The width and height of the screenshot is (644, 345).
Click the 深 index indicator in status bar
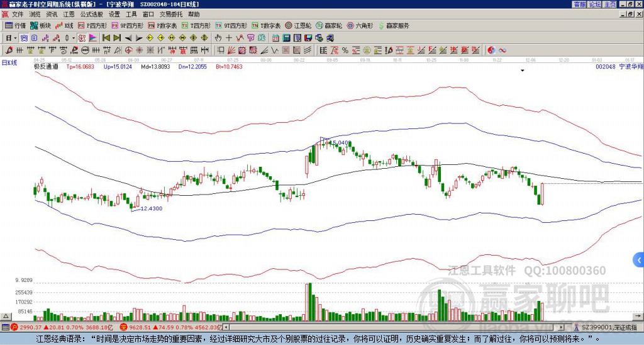click(123, 327)
